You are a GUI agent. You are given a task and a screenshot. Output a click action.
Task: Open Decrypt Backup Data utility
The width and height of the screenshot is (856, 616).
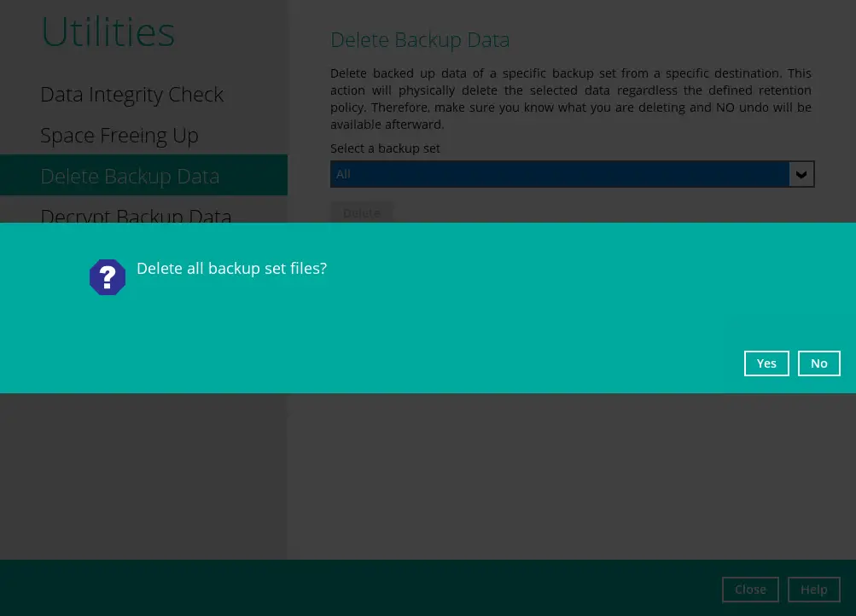(x=136, y=217)
